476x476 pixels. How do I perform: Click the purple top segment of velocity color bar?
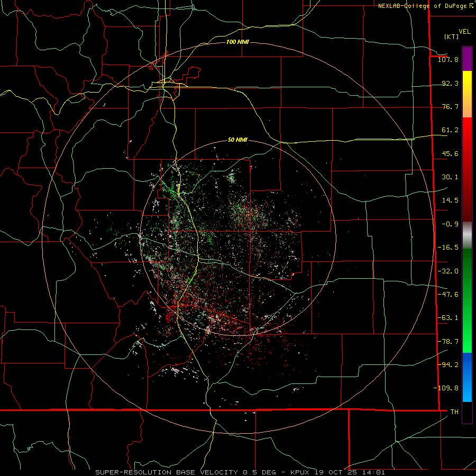click(467, 59)
